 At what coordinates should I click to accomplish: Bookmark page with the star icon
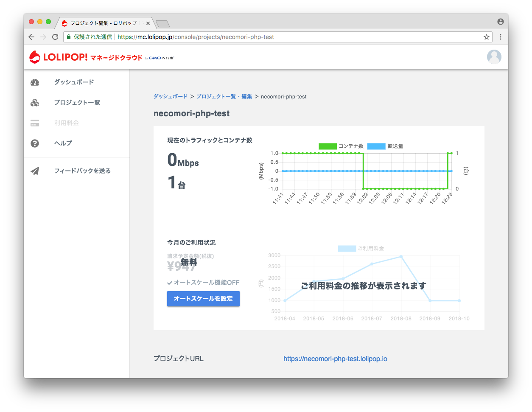coord(486,37)
